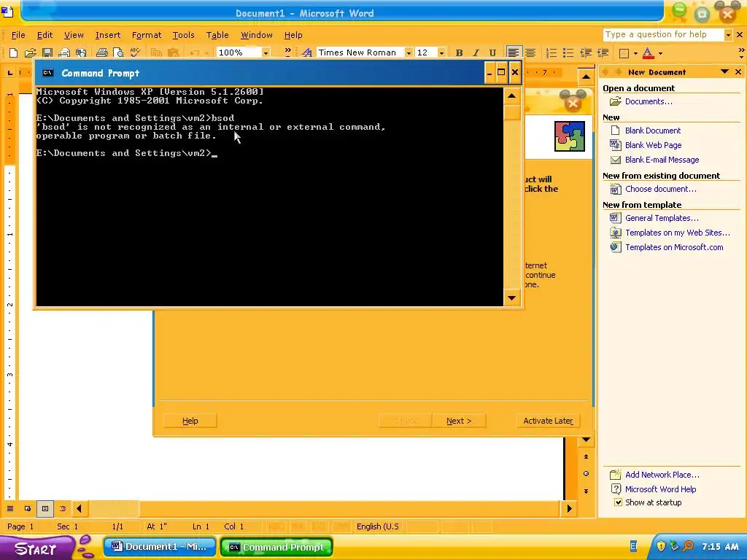Apply bulleted list formatting
Viewport: 747px width, 560px height.
tap(568, 52)
